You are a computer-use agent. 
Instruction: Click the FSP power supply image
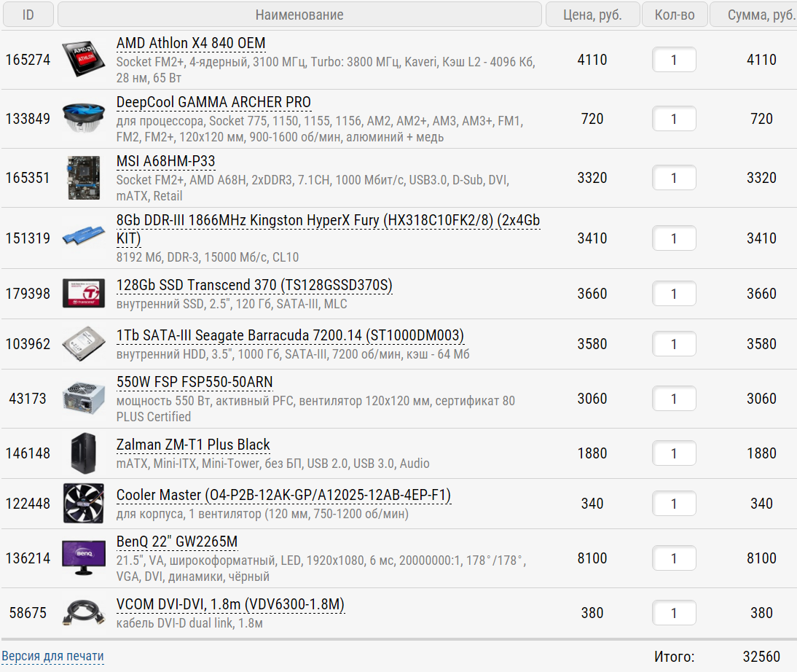[x=84, y=398]
